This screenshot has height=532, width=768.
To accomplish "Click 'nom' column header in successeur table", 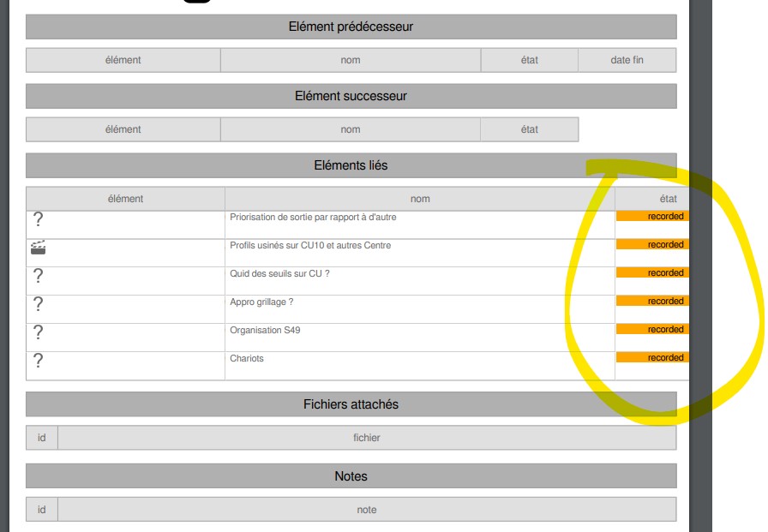I will tap(351, 129).
